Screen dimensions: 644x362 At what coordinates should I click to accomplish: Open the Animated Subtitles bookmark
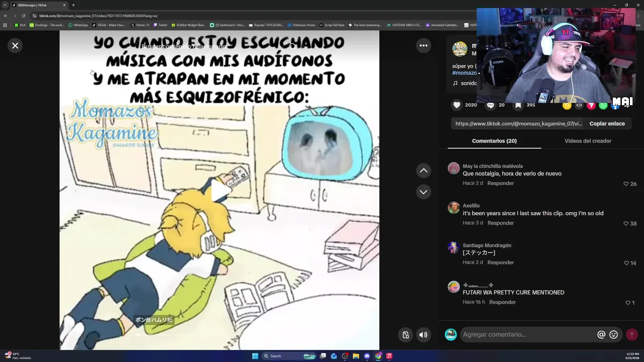[442, 25]
